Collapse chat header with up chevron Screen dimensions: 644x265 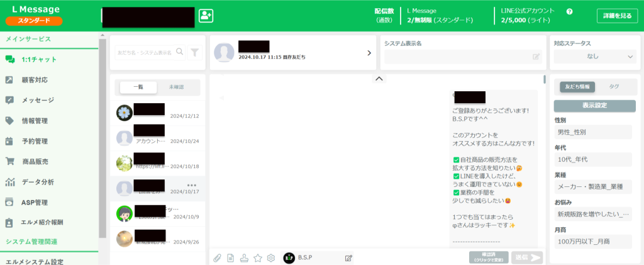click(379, 79)
